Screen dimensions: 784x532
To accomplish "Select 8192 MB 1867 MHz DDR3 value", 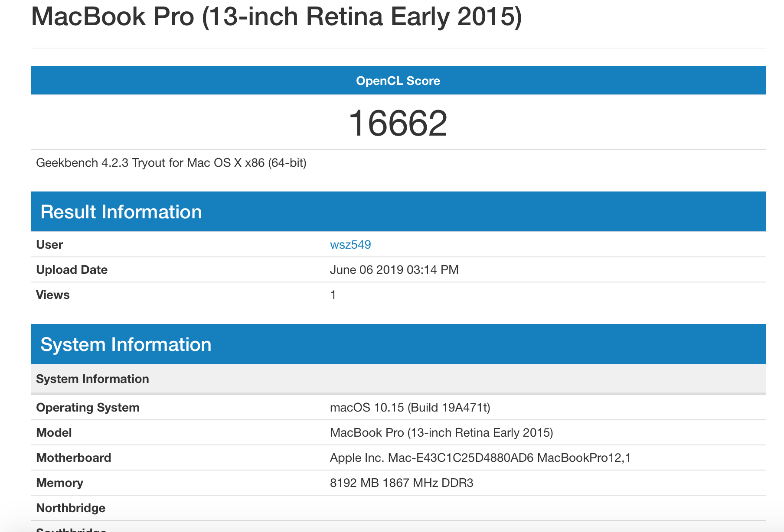I will pyautogui.click(x=402, y=483).
